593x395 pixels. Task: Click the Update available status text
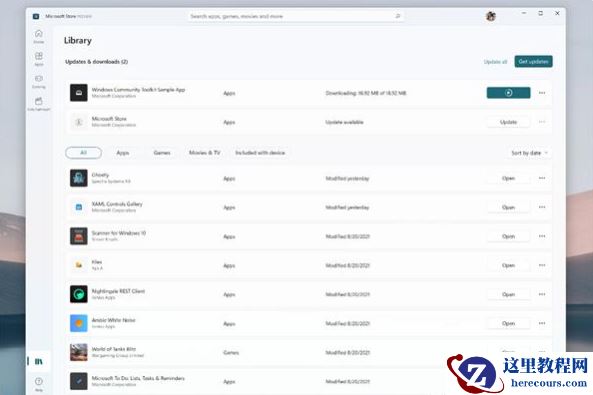(345, 122)
